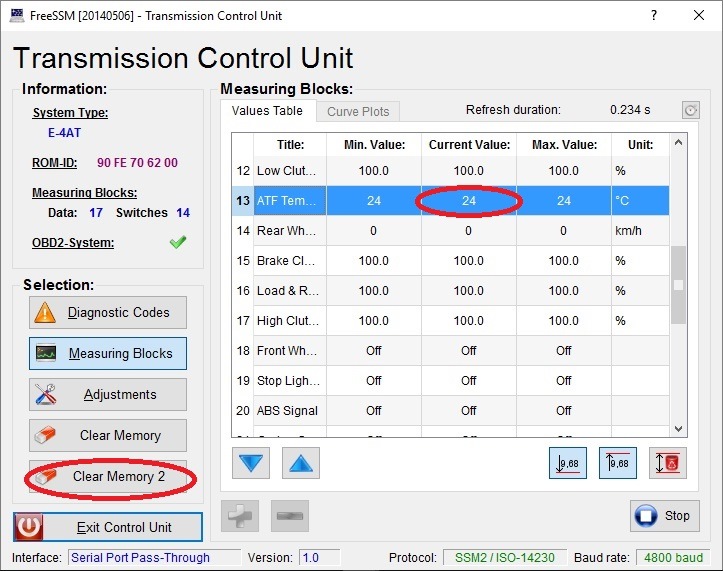Viewport: 723px width, 571px height.
Task: Click the Clear Memory 2 button
Action: tap(108, 476)
